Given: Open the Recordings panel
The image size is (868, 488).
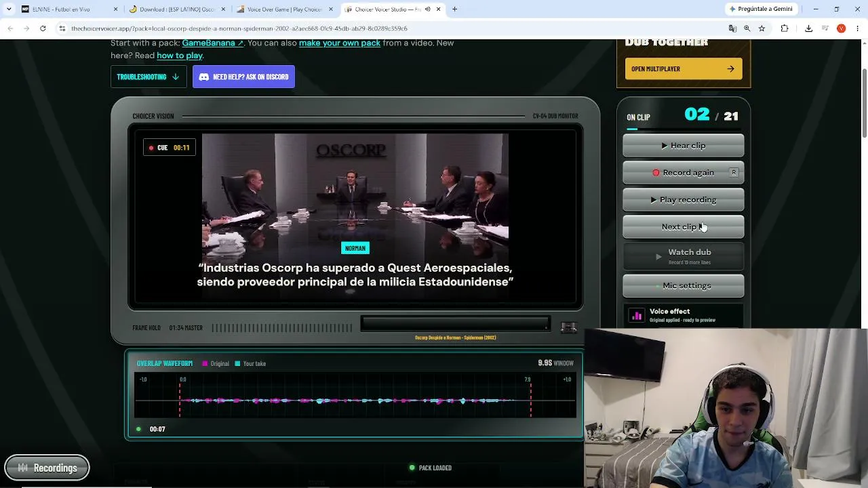Looking at the screenshot, I should coord(47,468).
